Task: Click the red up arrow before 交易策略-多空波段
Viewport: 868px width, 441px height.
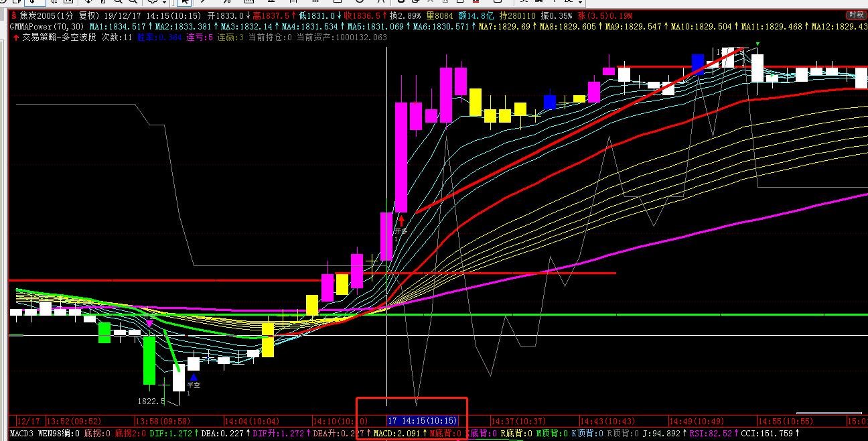Action: 15,38
